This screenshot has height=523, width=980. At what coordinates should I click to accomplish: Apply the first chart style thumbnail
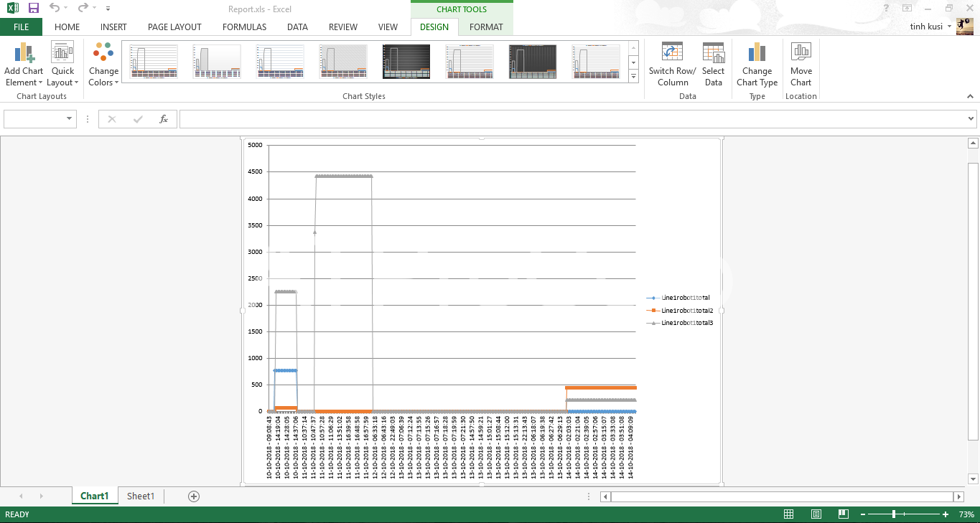154,62
